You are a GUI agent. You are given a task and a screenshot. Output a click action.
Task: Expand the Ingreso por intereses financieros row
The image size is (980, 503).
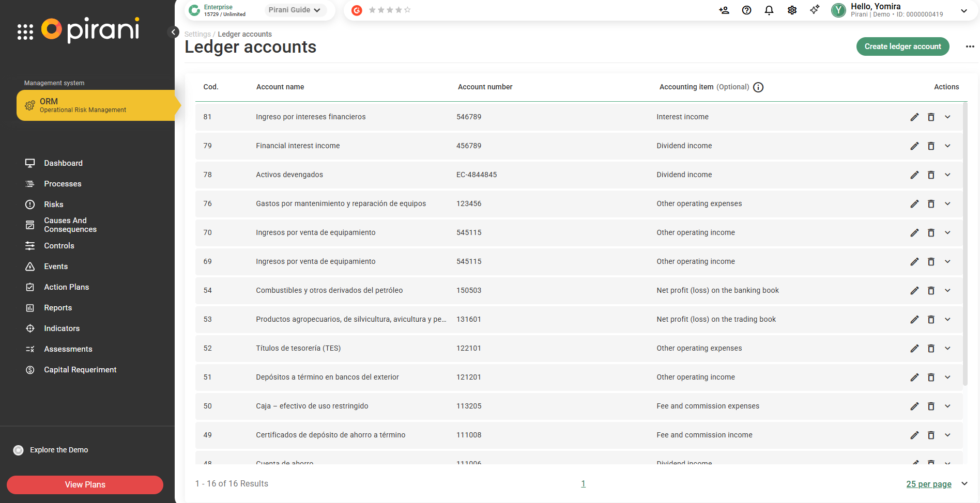[947, 117]
